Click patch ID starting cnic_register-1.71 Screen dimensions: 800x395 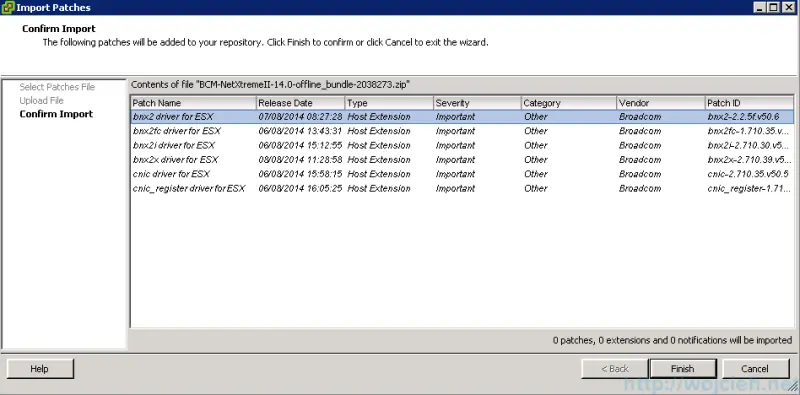point(749,188)
